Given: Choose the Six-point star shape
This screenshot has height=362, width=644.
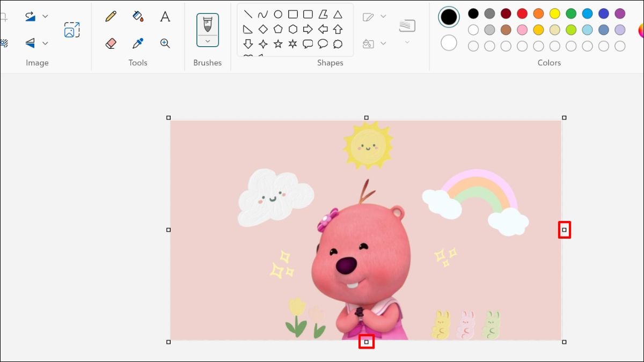Looking at the screenshot, I should [x=293, y=44].
